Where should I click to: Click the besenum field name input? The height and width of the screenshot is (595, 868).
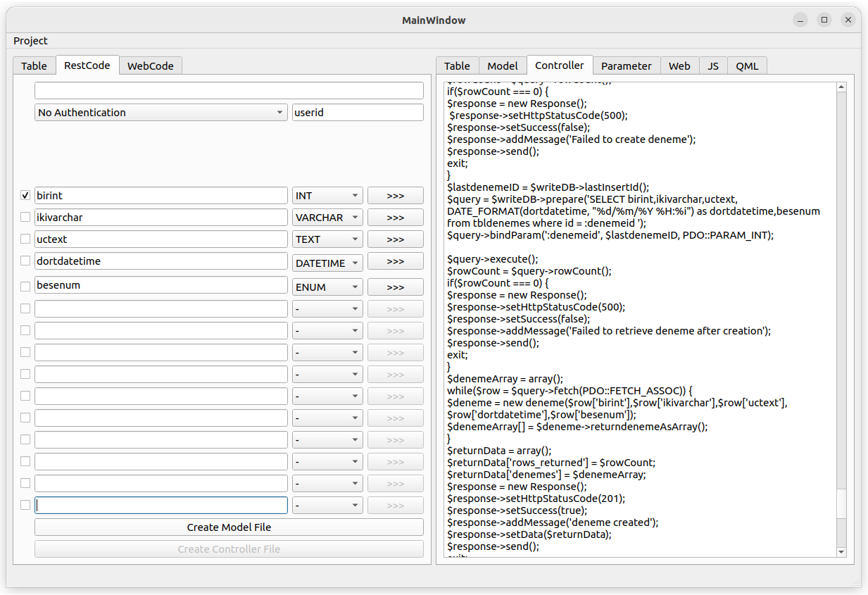(x=161, y=284)
